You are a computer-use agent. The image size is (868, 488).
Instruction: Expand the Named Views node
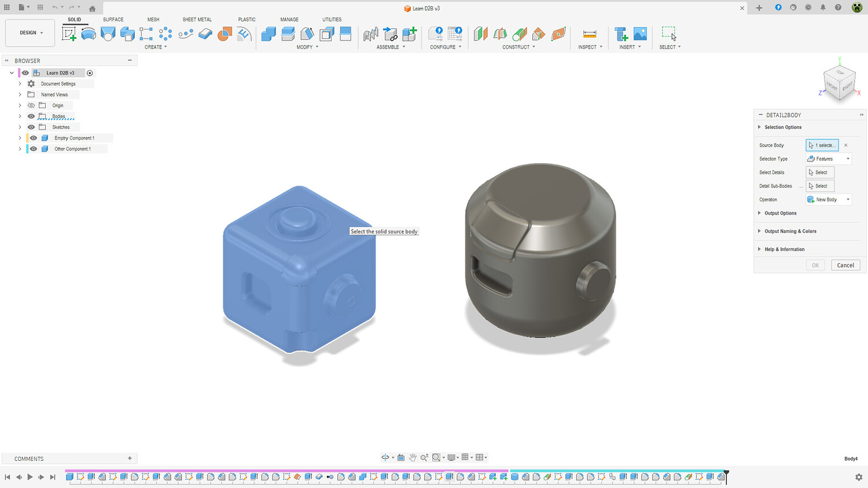point(20,95)
